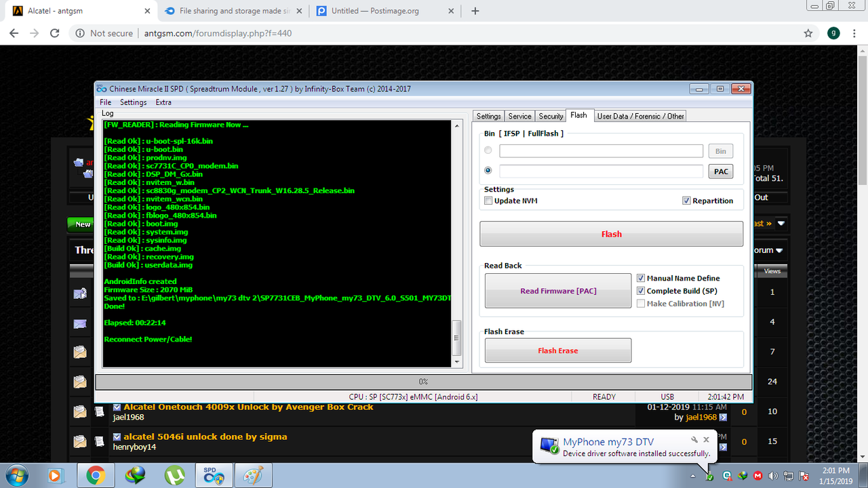Click the PAC file path field
The image size is (868, 488).
(601, 171)
